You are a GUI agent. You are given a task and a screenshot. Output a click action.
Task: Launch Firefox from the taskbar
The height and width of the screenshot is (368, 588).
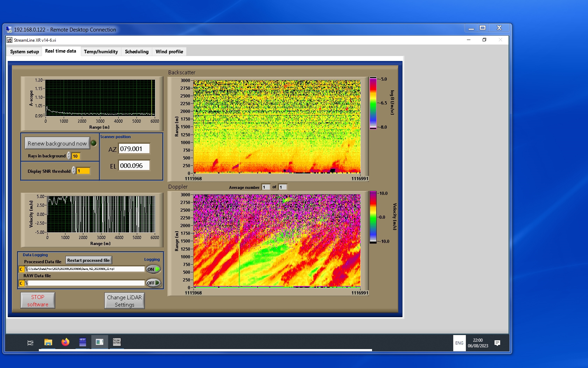(65, 342)
